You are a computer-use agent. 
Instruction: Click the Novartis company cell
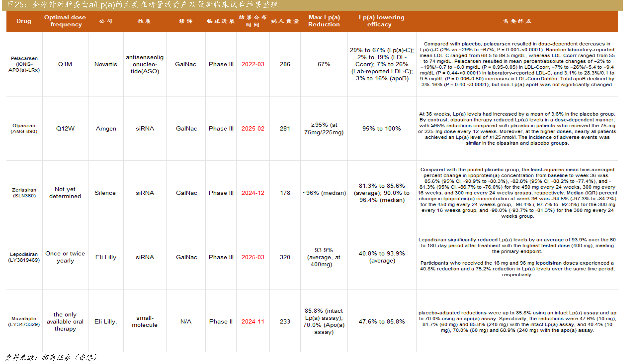click(x=105, y=64)
